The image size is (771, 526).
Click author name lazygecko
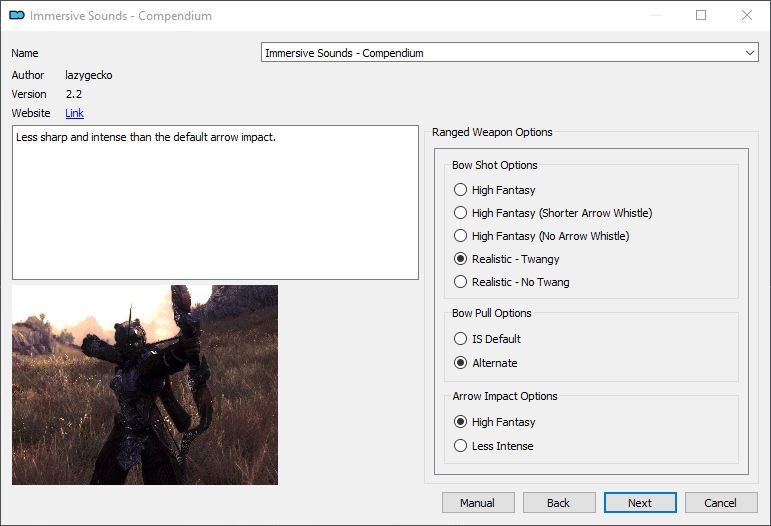89,75
